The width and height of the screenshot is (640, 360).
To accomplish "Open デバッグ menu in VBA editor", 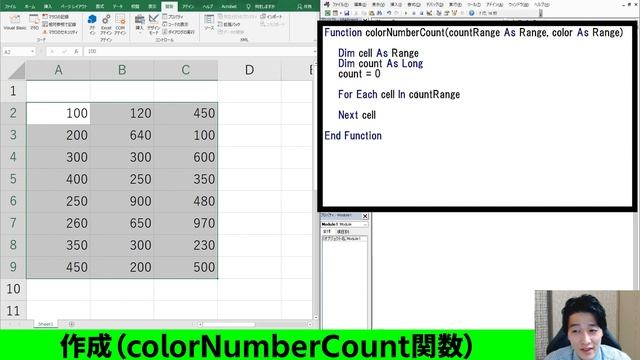I will 435,4.
